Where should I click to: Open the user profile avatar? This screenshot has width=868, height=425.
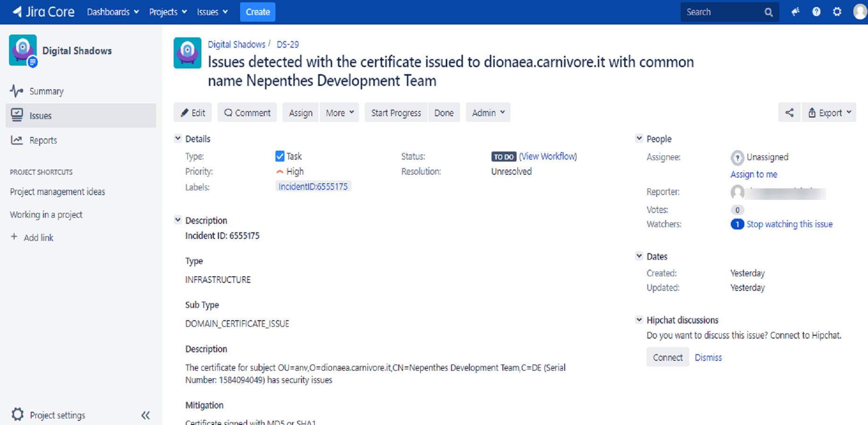pos(860,12)
